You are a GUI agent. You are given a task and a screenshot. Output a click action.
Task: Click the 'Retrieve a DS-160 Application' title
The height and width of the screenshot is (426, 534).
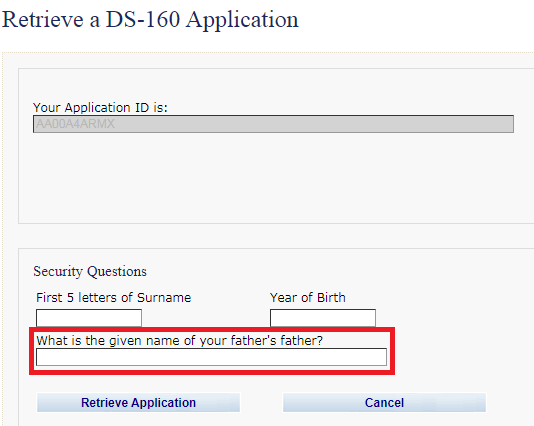pos(150,19)
